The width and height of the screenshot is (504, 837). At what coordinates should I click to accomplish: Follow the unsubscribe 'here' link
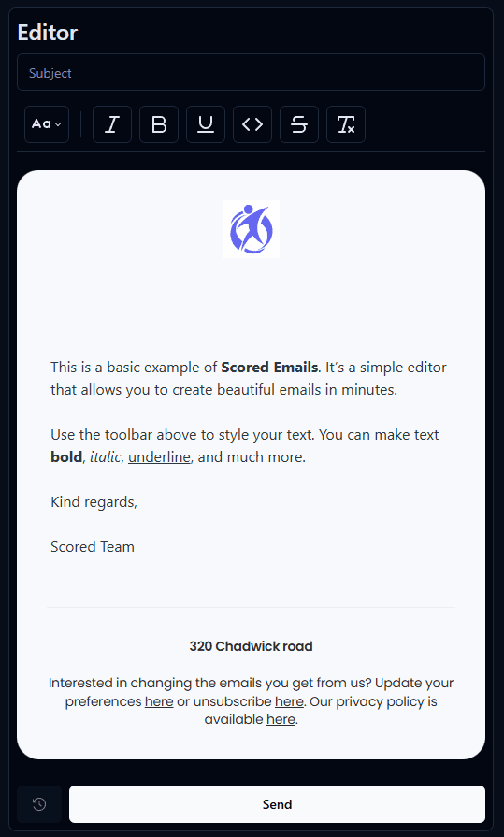tap(289, 700)
